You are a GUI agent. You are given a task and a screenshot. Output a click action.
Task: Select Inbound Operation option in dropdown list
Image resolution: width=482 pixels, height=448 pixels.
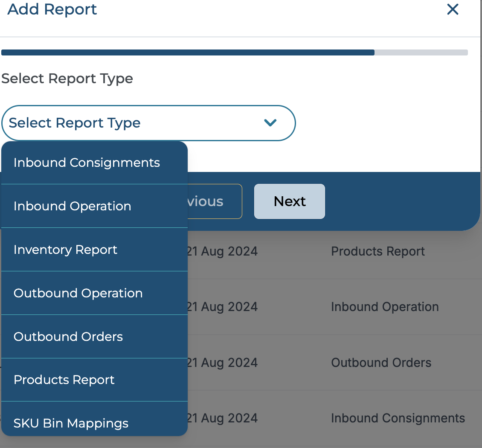73,206
